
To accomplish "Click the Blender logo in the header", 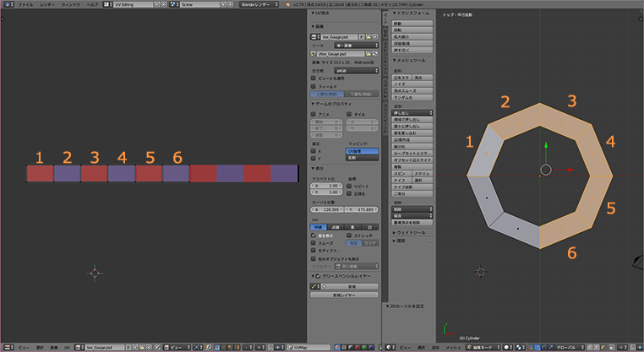I will click(287, 4).
